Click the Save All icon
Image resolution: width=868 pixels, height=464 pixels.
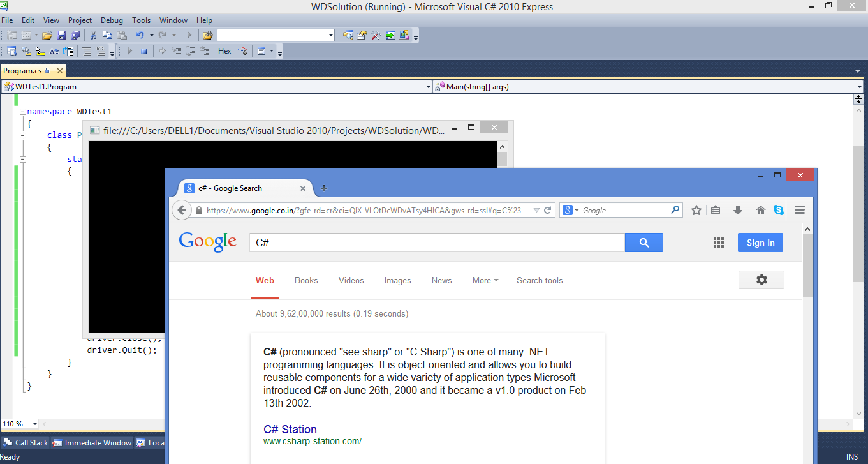click(x=75, y=35)
